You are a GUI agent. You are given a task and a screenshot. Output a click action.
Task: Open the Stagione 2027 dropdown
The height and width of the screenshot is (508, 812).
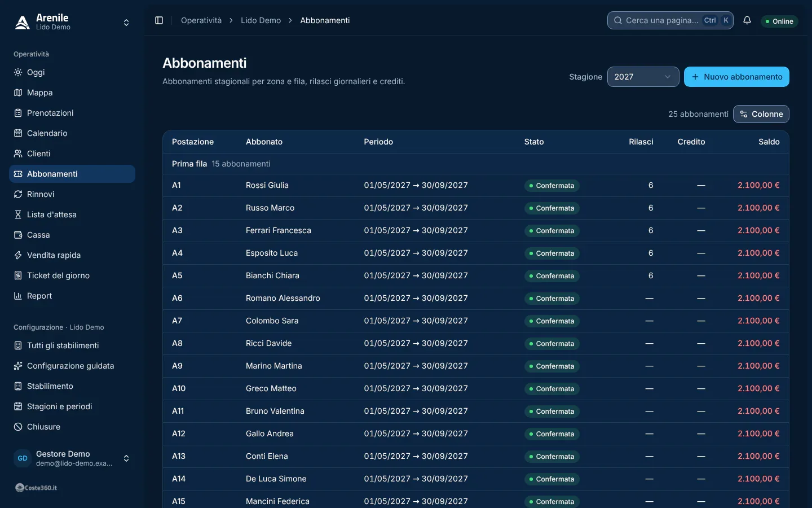click(643, 77)
